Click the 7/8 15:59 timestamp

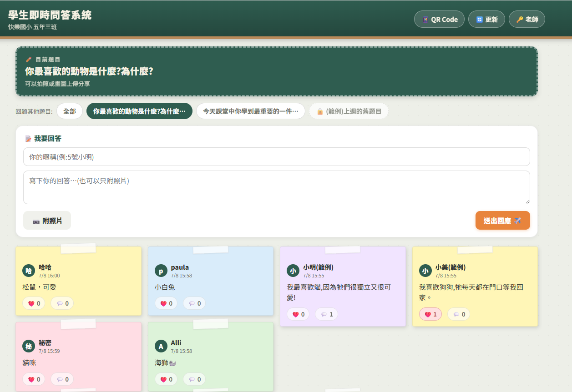coord(49,351)
